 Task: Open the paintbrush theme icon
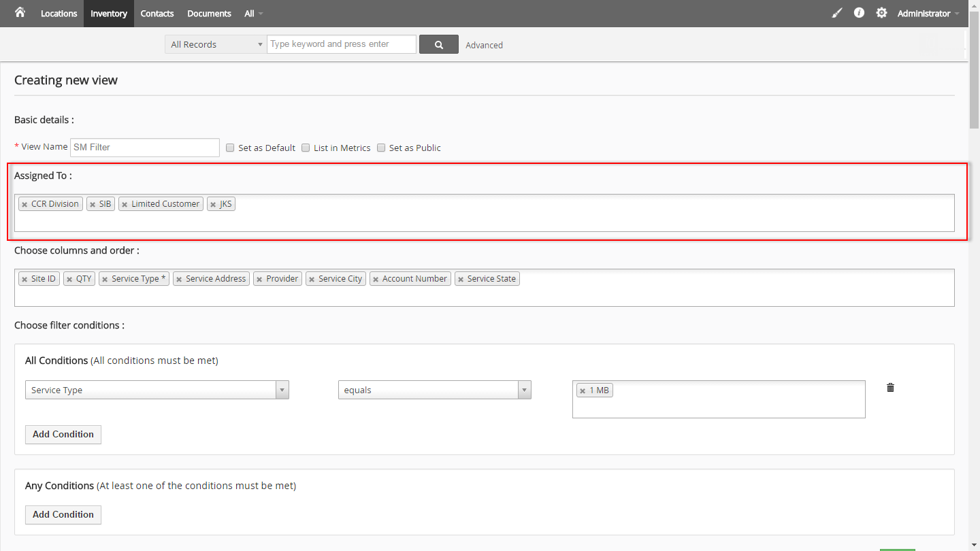click(837, 13)
